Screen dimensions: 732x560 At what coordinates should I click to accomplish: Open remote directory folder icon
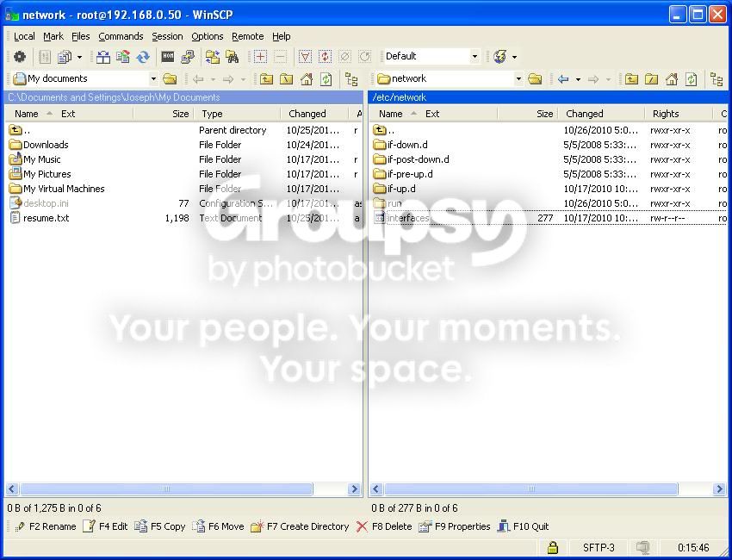[535, 79]
